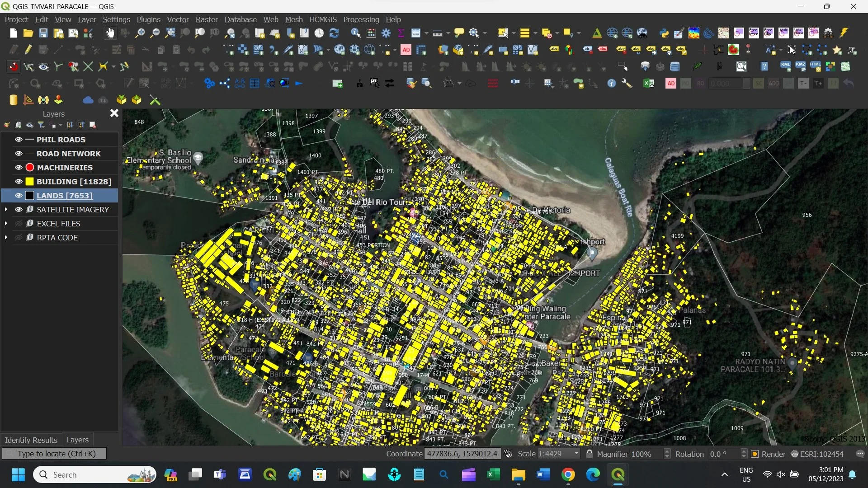
Task: Click the yellow BUILDING layer color swatch
Action: (x=30, y=182)
